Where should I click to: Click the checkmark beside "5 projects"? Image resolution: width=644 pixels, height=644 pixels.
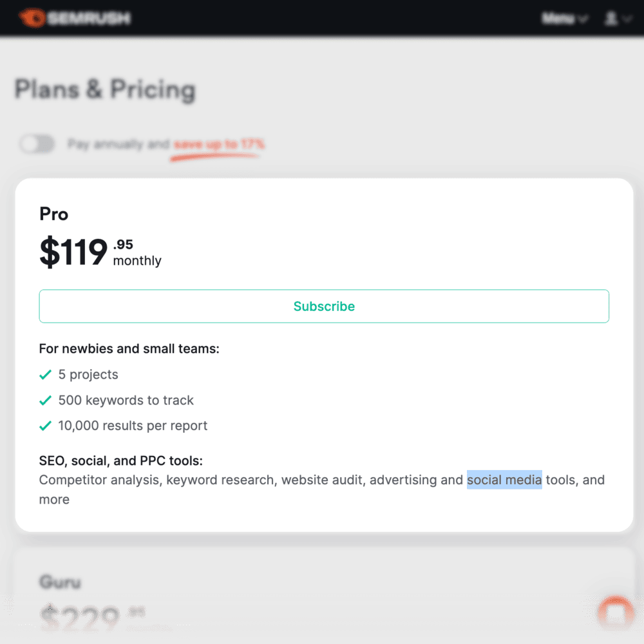(x=45, y=374)
